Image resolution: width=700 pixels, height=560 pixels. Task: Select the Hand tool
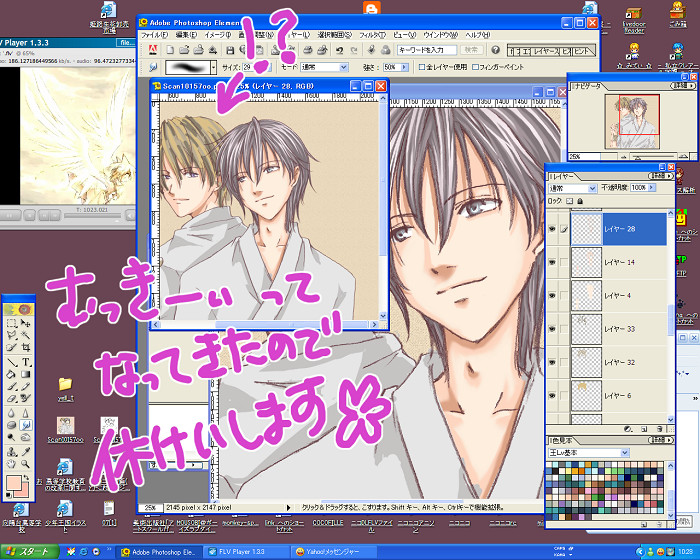tap(12, 464)
